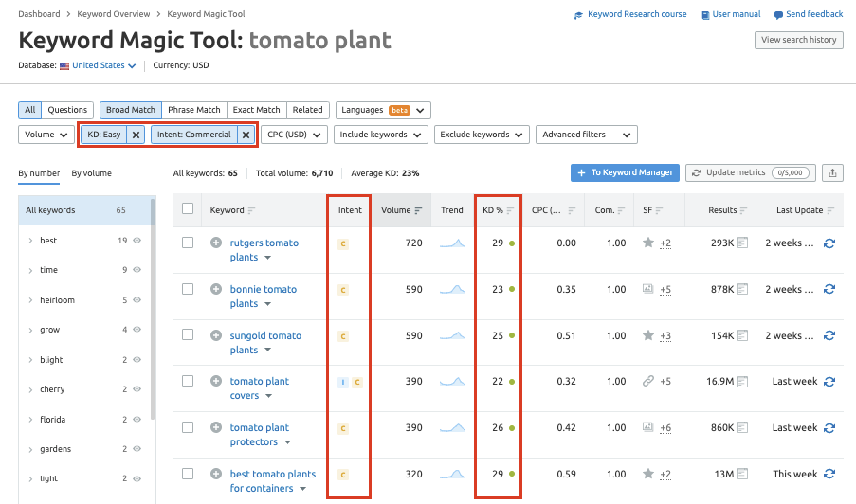Click the export upload icon button
This screenshot has width=856, height=504.
832,173
